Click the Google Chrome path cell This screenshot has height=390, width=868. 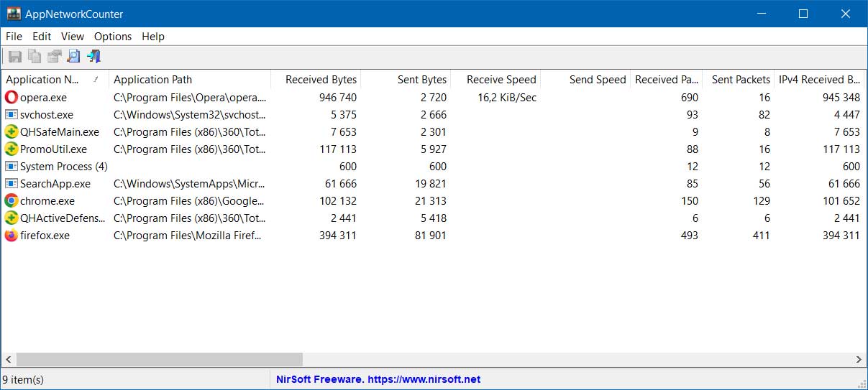pos(189,200)
